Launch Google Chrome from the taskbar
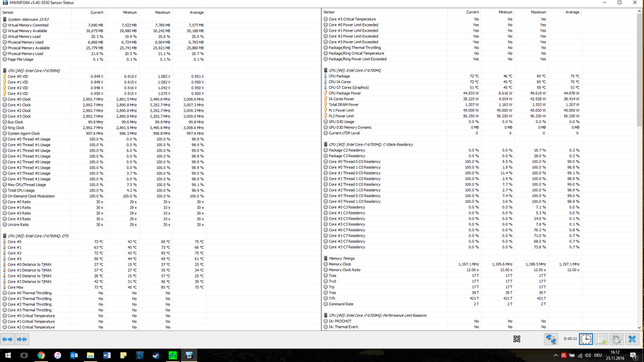644x362 pixels. (x=41, y=355)
